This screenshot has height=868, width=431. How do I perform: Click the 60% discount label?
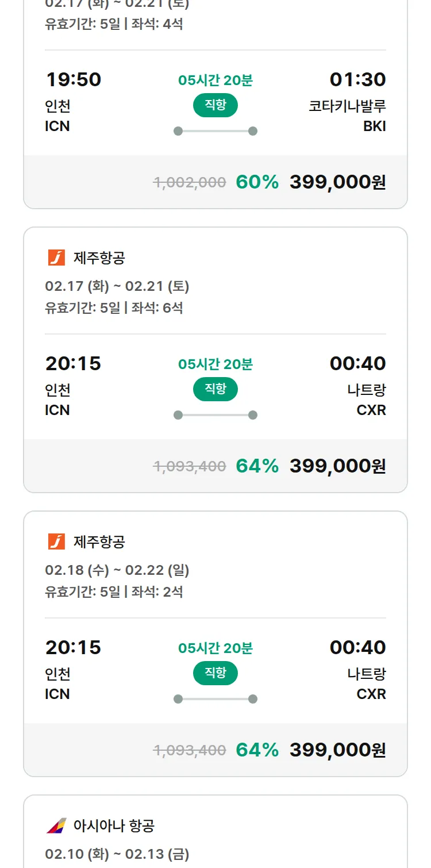257,182
